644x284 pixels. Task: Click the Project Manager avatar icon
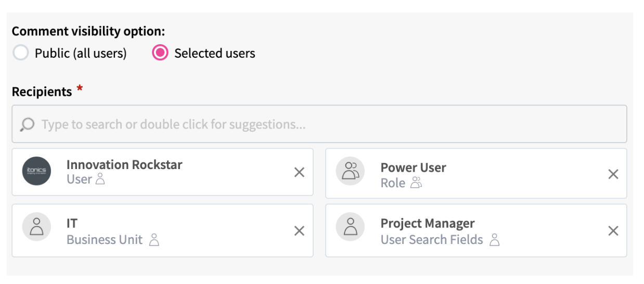pyautogui.click(x=351, y=227)
